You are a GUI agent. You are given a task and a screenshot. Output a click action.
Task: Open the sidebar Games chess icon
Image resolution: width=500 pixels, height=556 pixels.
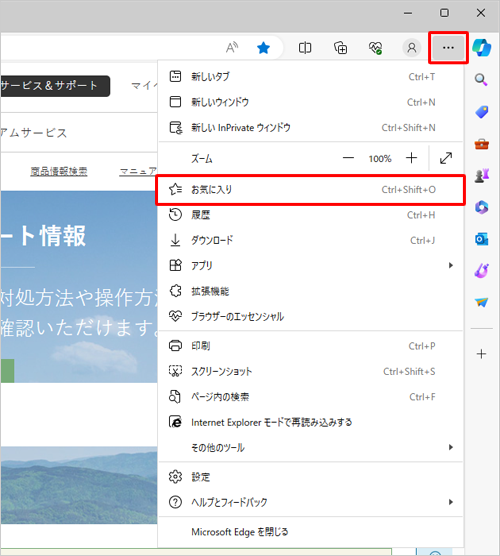point(482,176)
